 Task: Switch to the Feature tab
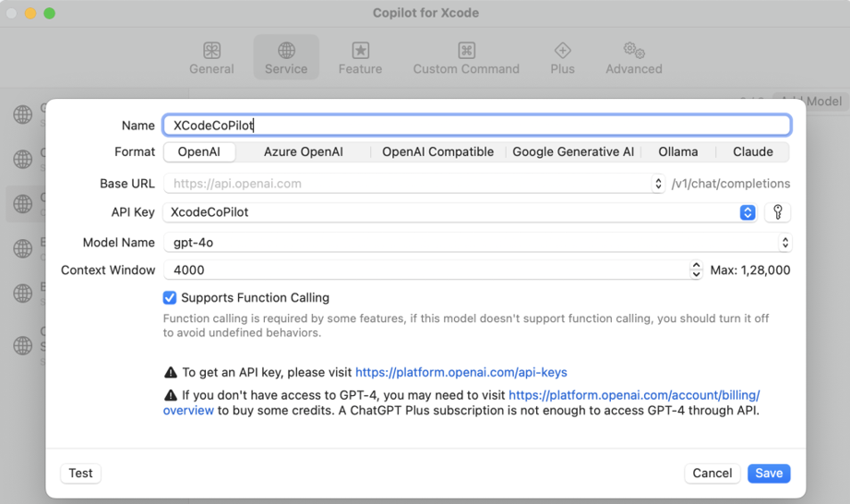[x=360, y=57]
